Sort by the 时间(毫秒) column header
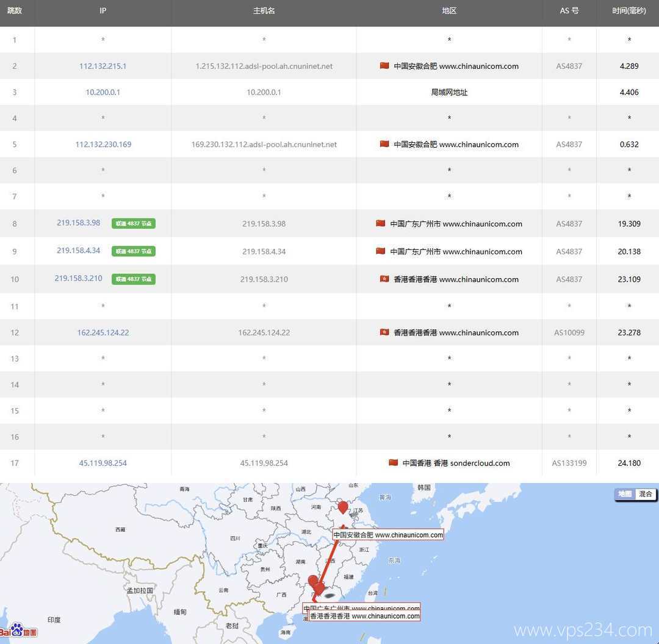Image resolution: width=659 pixels, height=644 pixels. pos(628,11)
